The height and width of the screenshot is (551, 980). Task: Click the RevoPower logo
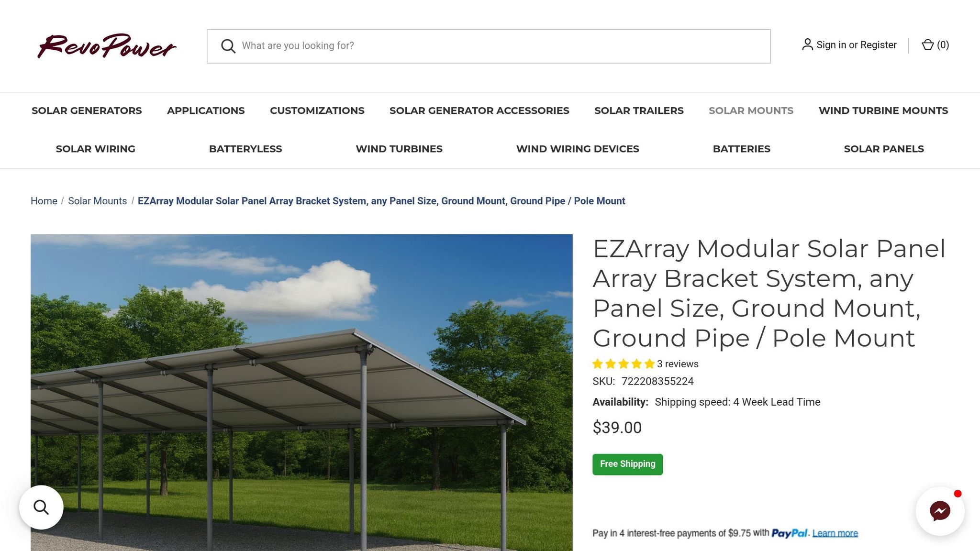(x=107, y=46)
